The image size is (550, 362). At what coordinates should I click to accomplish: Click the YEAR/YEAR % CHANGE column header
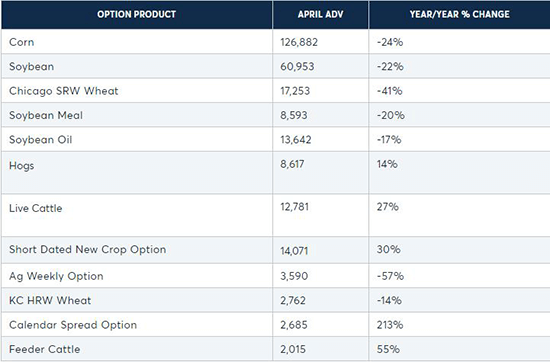[460, 14]
